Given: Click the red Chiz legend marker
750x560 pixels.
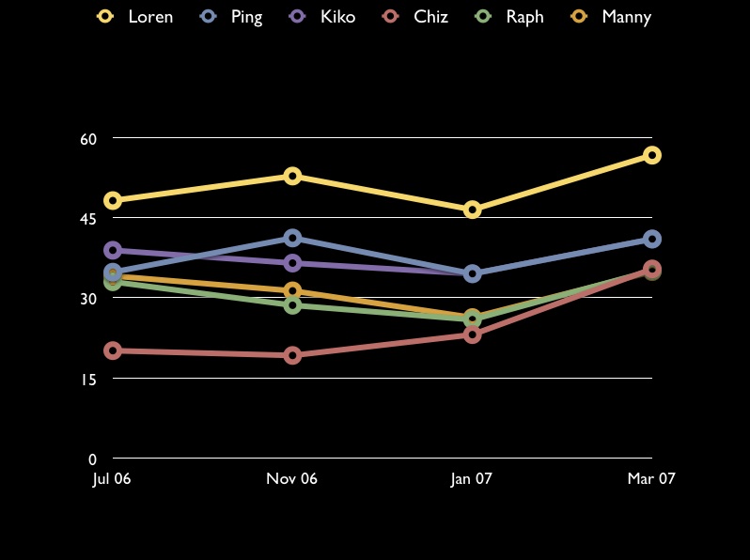Looking at the screenshot, I should [391, 16].
